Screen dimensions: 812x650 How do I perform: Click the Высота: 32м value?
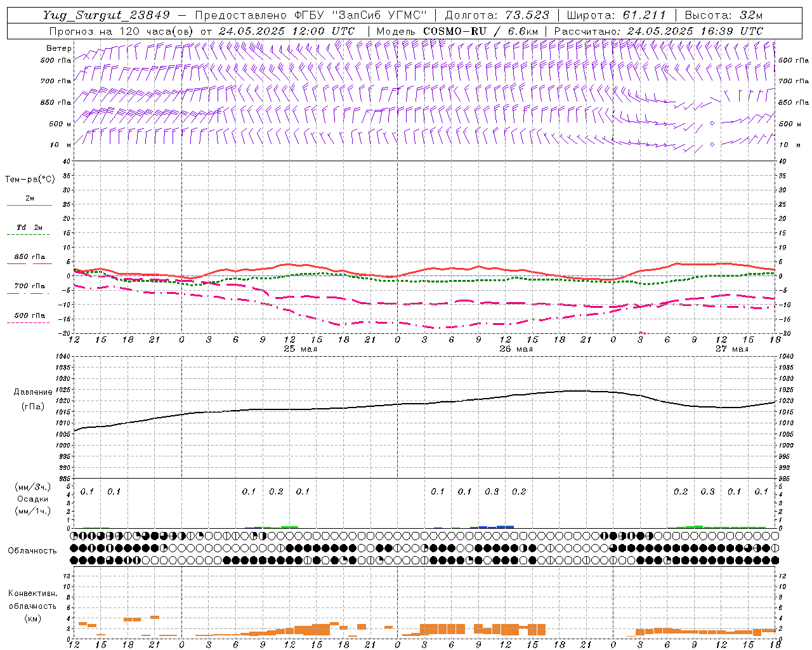click(724, 15)
